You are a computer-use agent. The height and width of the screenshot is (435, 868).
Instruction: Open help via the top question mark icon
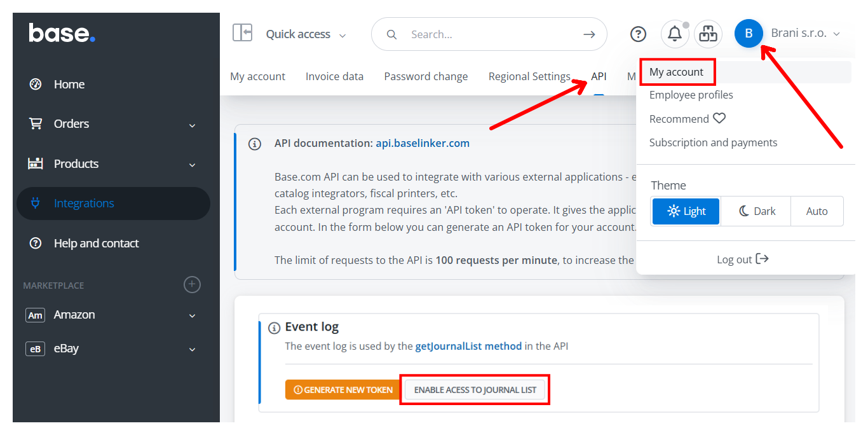[x=638, y=34]
